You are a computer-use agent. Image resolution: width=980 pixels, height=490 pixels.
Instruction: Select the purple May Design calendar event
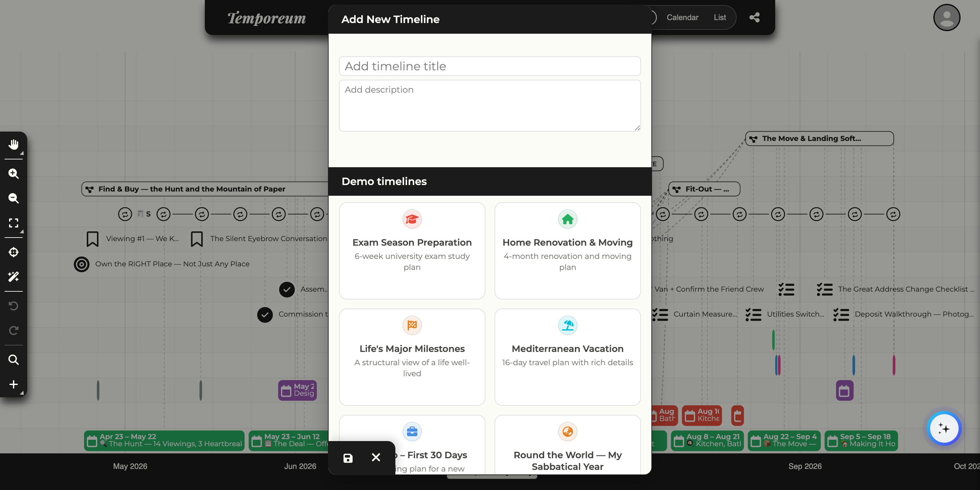tap(297, 390)
